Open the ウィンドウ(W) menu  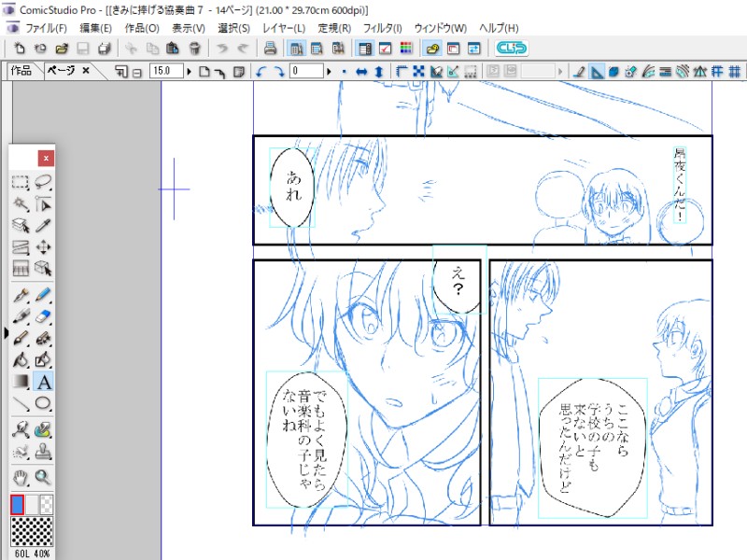[440, 28]
